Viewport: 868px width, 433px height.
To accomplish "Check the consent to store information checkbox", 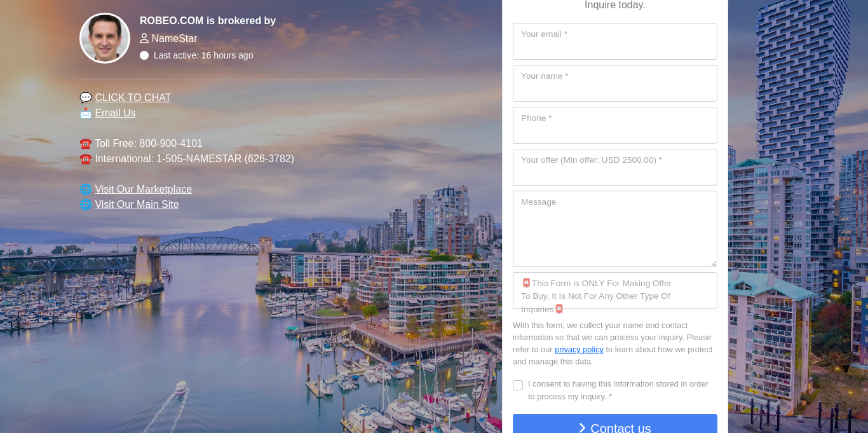I will coord(518,385).
